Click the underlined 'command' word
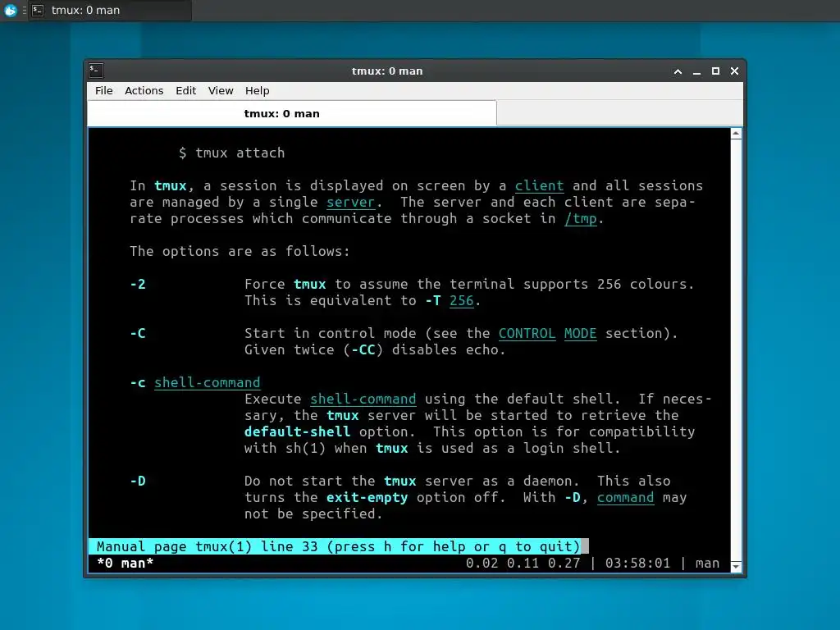 (x=626, y=498)
